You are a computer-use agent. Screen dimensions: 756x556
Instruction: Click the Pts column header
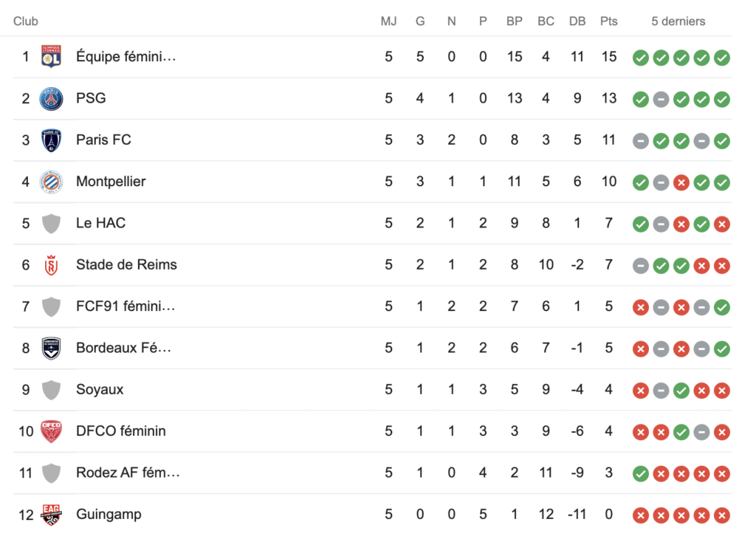click(x=609, y=21)
